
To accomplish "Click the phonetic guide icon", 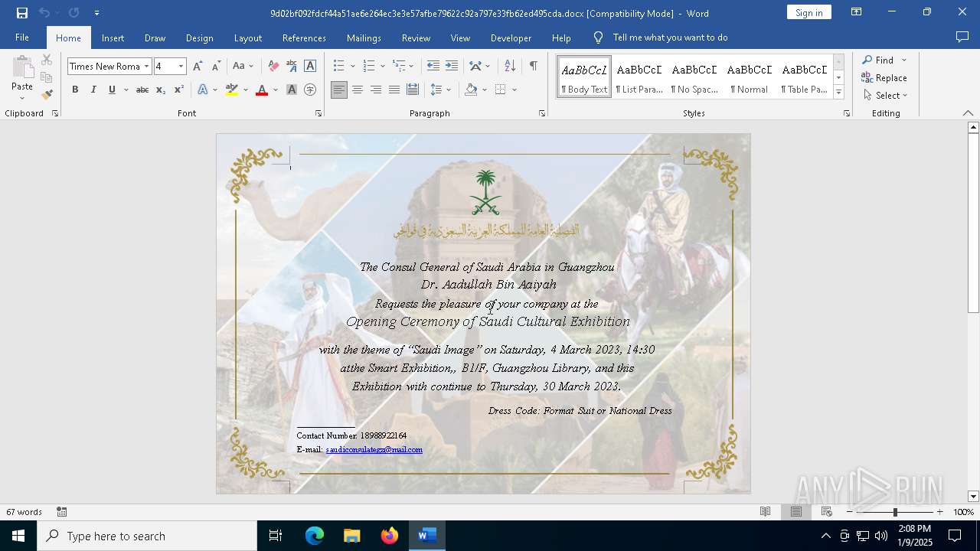I will tap(292, 67).
